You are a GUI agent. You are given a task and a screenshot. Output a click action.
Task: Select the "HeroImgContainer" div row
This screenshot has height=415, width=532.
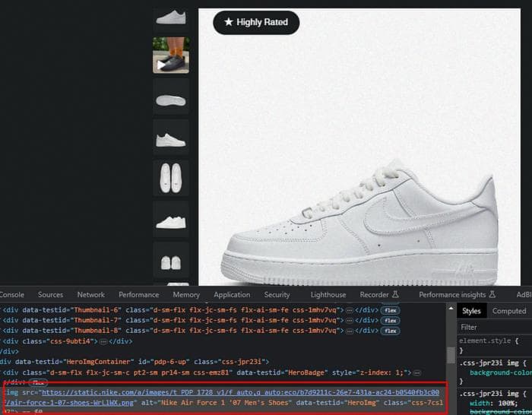[135, 362]
